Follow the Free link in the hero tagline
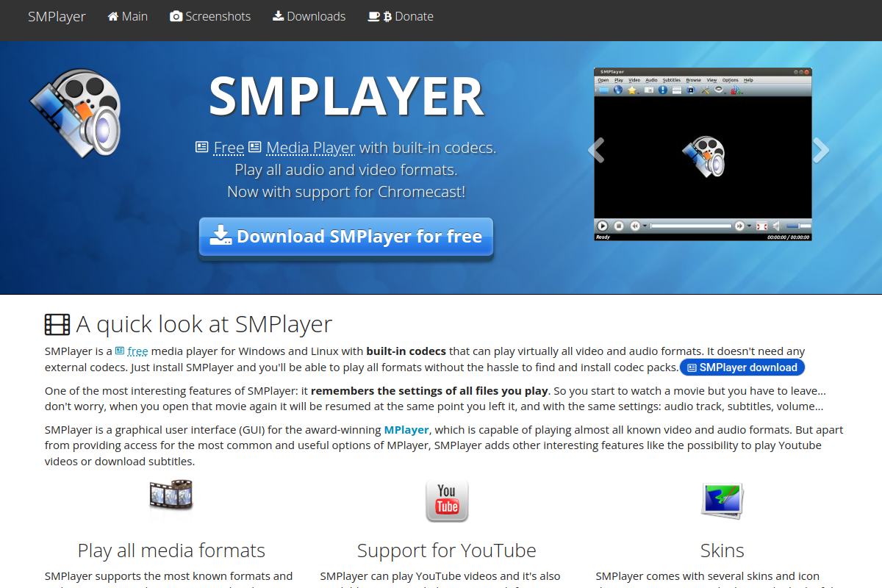 click(229, 148)
